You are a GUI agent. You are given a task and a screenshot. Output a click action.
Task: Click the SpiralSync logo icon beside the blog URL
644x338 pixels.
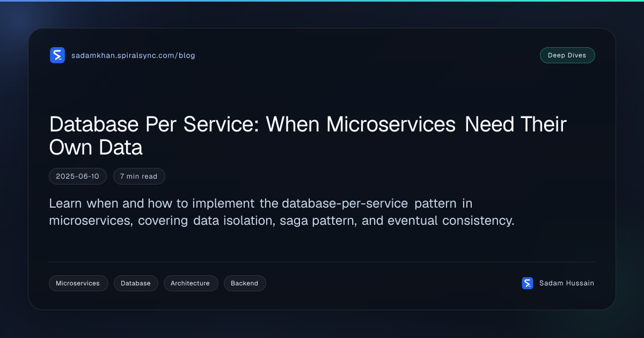coord(57,55)
